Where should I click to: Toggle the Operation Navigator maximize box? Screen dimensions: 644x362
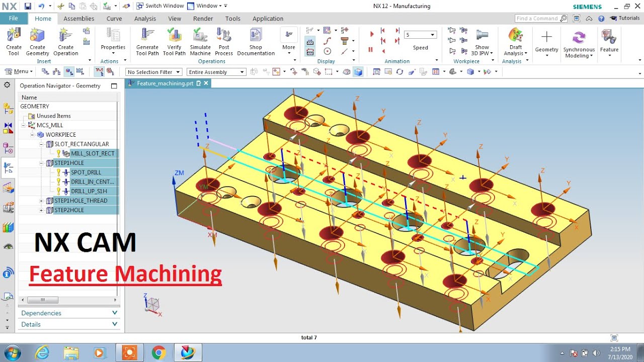point(114,86)
